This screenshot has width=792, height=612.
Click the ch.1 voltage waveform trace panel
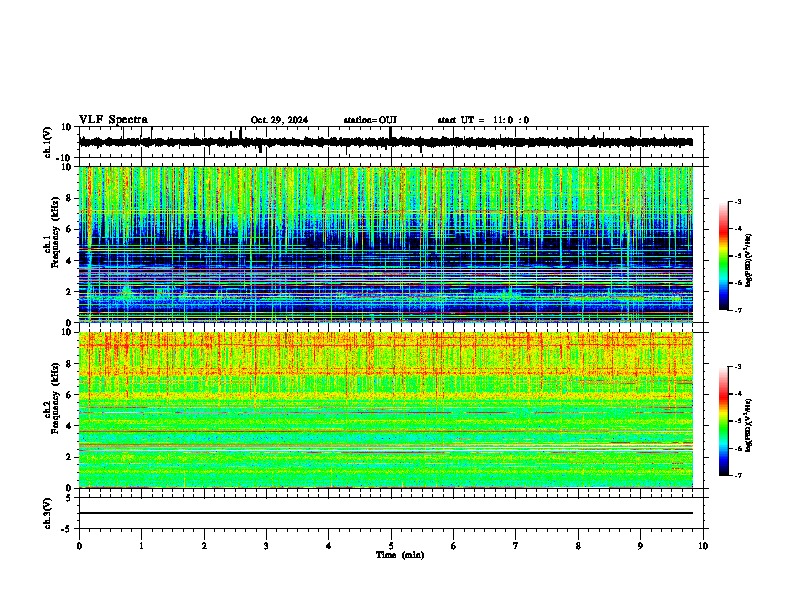click(391, 142)
